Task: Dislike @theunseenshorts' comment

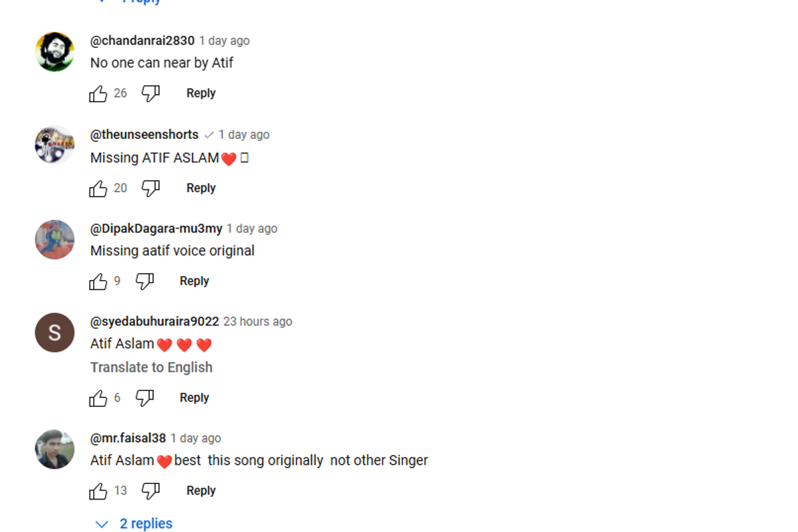Action: 151,189
